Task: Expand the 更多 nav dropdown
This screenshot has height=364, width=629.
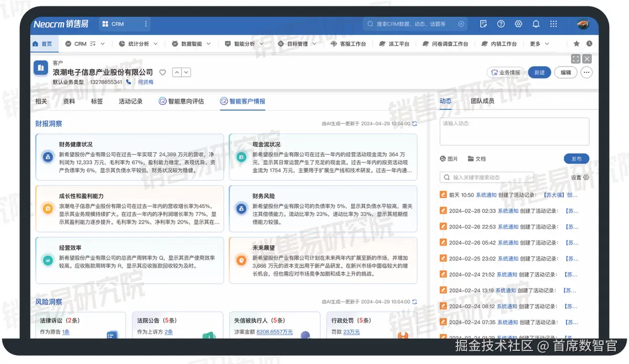Action: pos(547,44)
